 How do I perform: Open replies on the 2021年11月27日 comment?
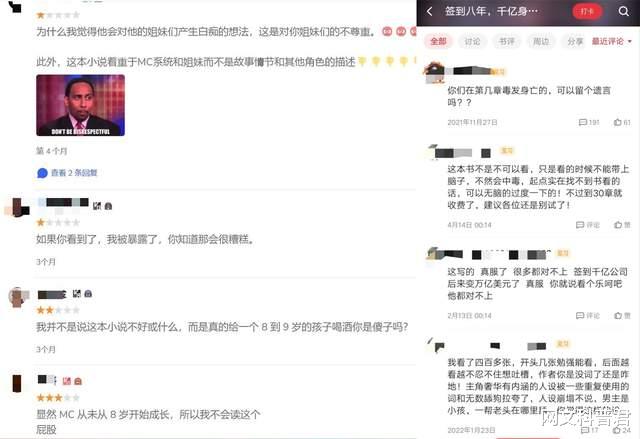point(589,122)
